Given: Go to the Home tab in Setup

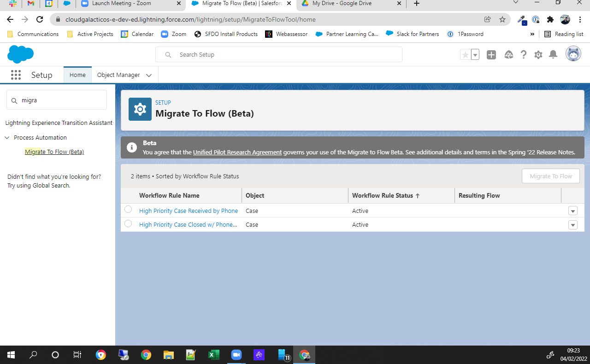Looking at the screenshot, I should pyautogui.click(x=77, y=75).
